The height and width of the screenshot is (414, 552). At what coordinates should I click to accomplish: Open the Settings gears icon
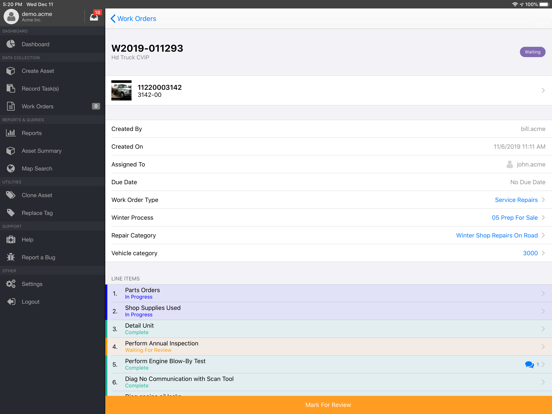coord(11,284)
